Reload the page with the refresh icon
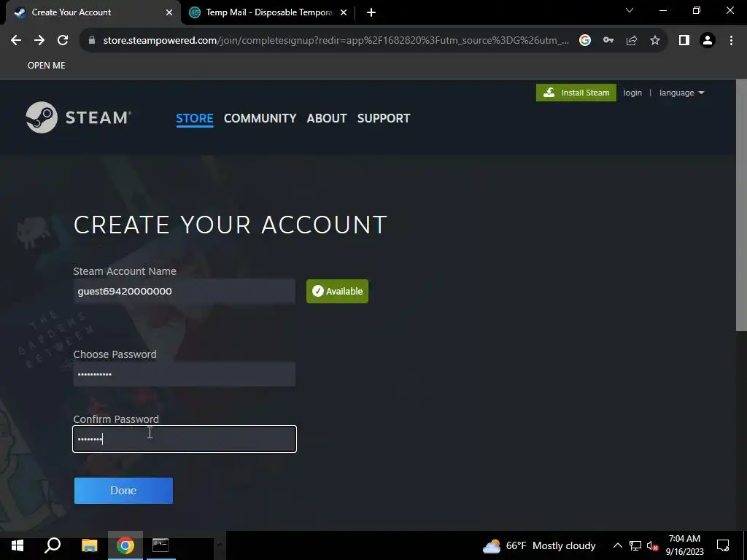747x560 pixels. 63,41
